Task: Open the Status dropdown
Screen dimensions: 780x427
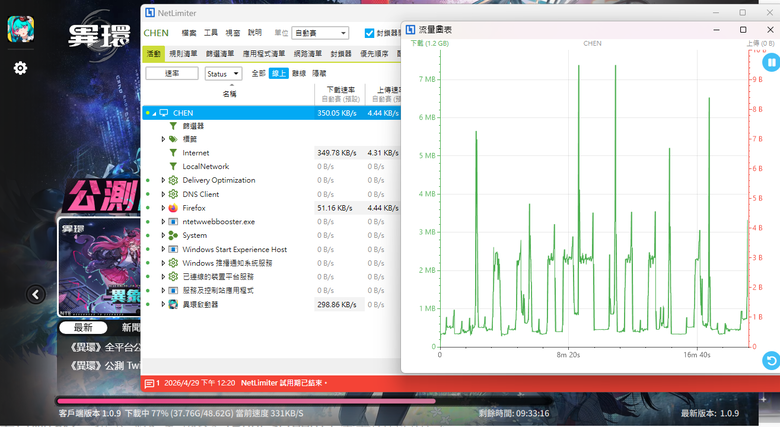Action: [x=223, y=74]
